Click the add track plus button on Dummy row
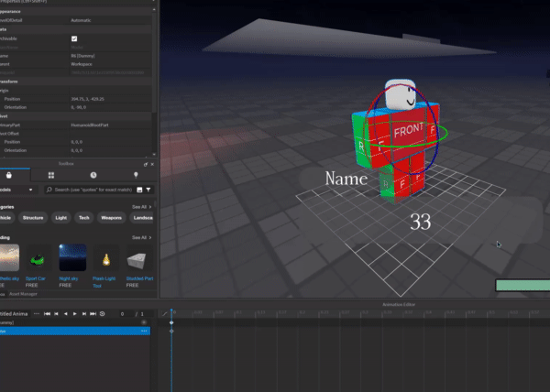The image size is (550, 392). pos(144,322)
